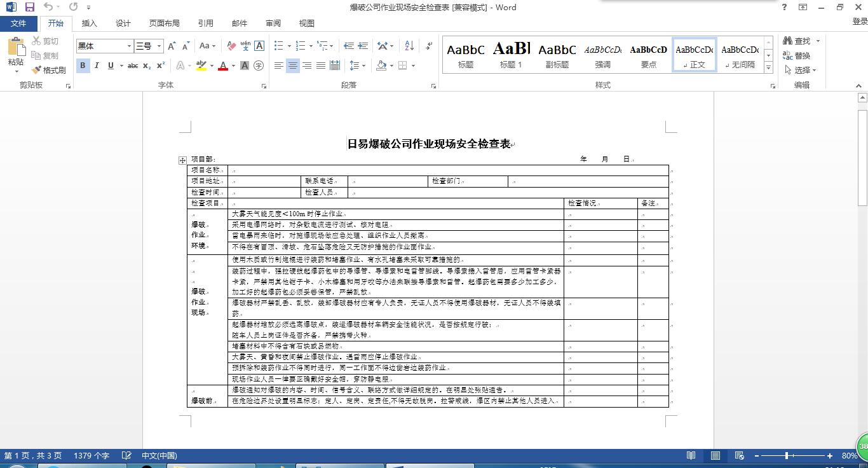The image size is (868, 468).
Task: Click word count 1379 个字
Action: (x=92, y=456)
